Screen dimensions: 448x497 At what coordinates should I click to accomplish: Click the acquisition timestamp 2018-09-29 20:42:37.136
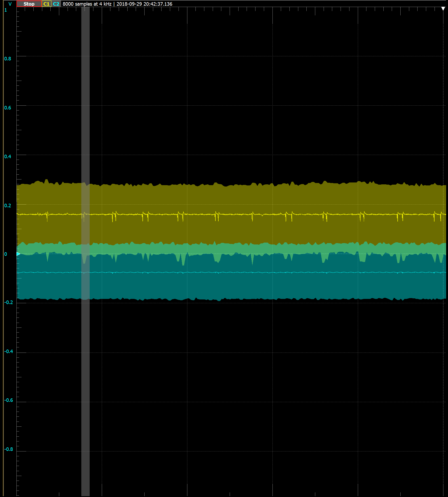click(144, 4)
